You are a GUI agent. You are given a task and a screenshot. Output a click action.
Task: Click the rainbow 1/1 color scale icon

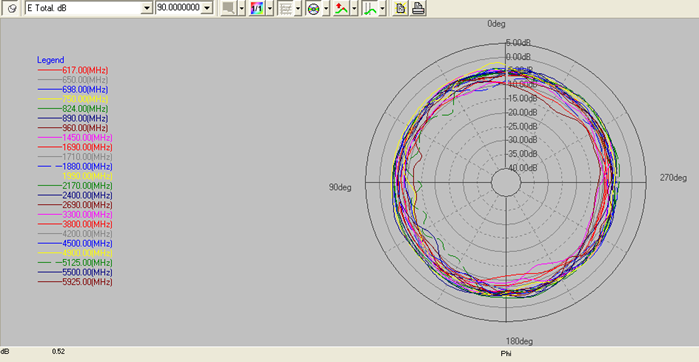click(257, 8)
